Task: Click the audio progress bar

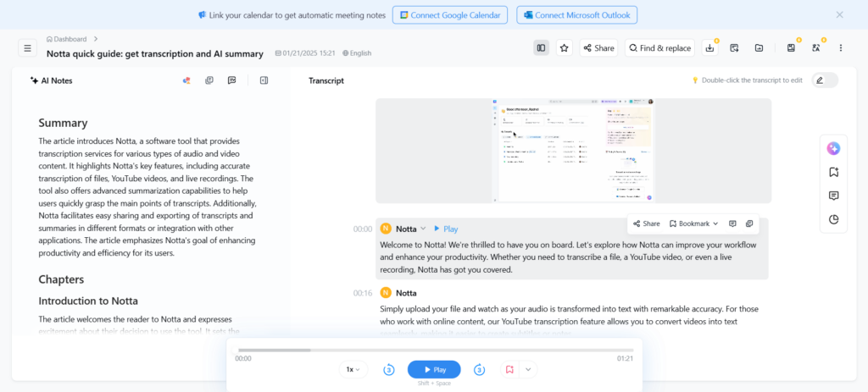Action: tap(434, 350)
